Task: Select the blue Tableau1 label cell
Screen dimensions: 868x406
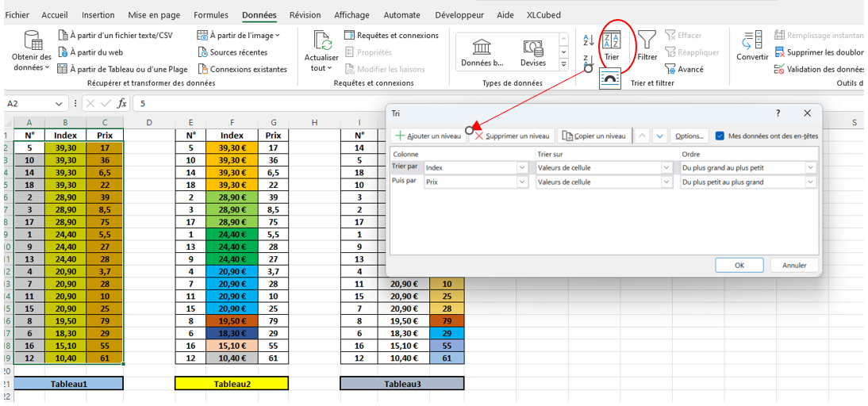Action: tap(69, 383)
